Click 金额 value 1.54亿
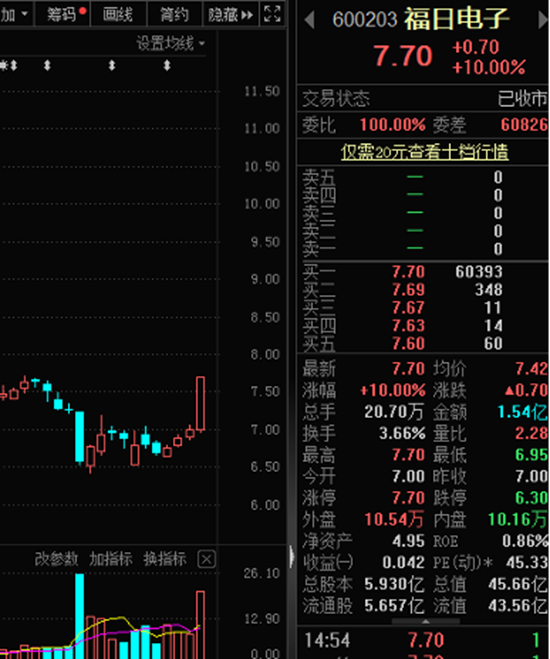Image resolution: width=550 pixels, height=659 pixels. click(523, 412)
